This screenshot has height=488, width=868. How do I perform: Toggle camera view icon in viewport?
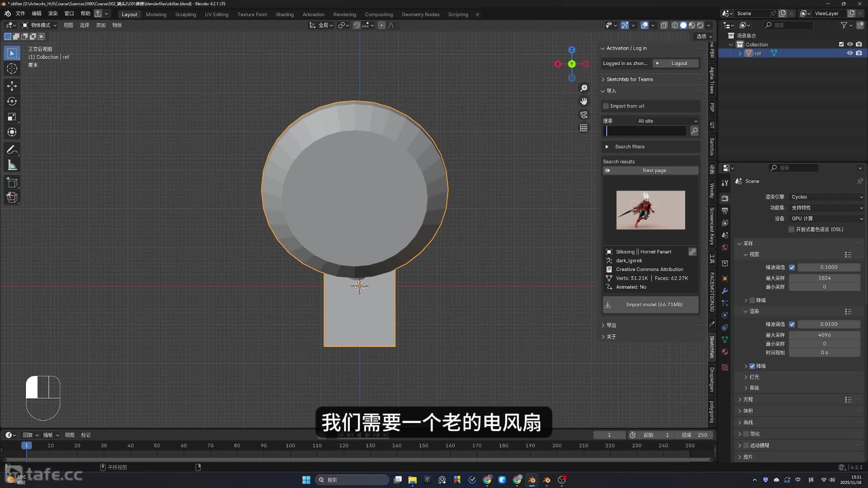tap(584, 115)
